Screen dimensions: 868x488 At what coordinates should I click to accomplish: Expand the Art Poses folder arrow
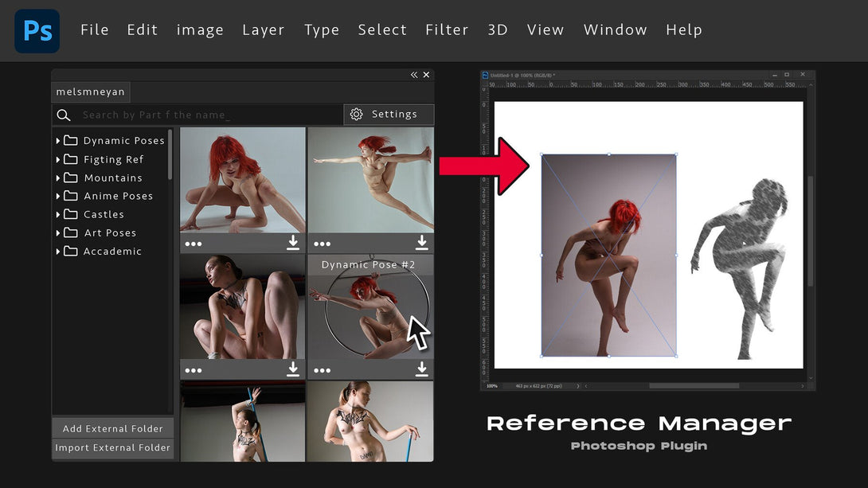pyautogui.click(x=57, y=233)
